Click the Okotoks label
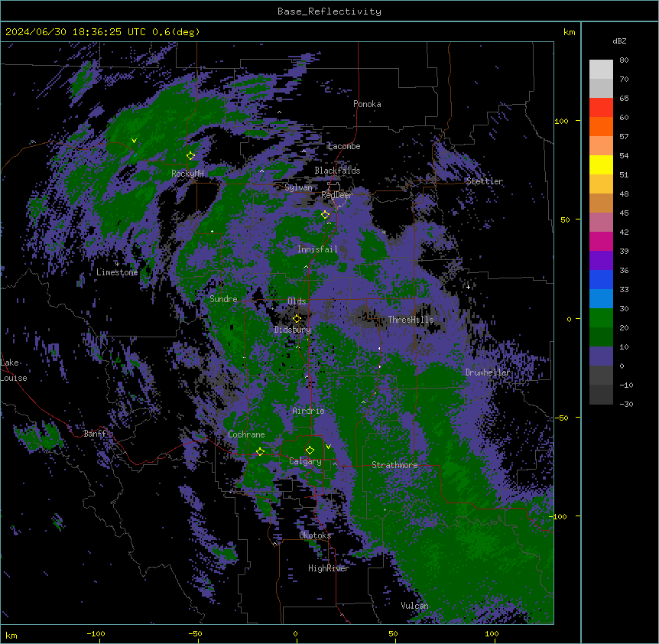Screen dimensions: 659x644 coord(315,535)
